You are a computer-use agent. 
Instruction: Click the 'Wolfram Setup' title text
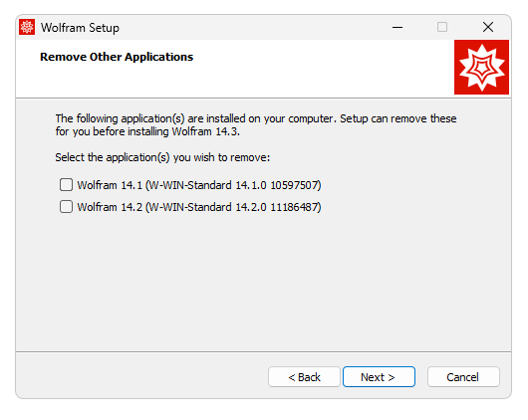click(x=80, y=28)
